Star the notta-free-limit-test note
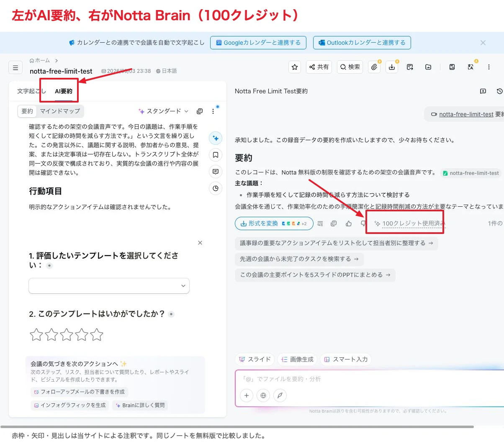Viewport: 504px width, 444px height. tap(295, 67)
